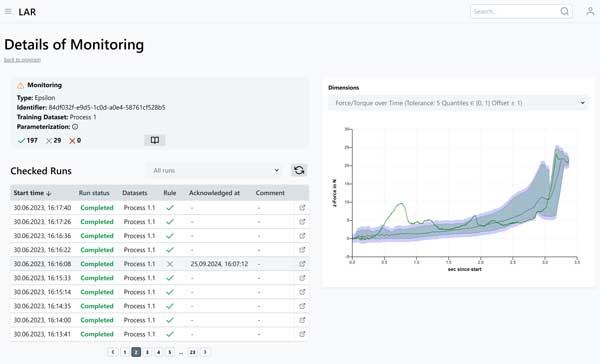The width and height of the screenshot is (600, 364).
Task: Click the search magnifier icon
Action: pyautogui.click(x=564, y=11)
